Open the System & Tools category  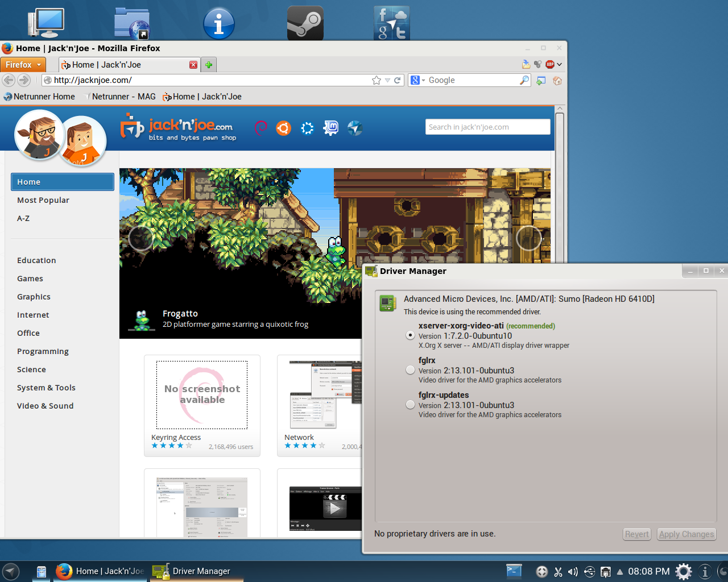(x=46, y=388)
